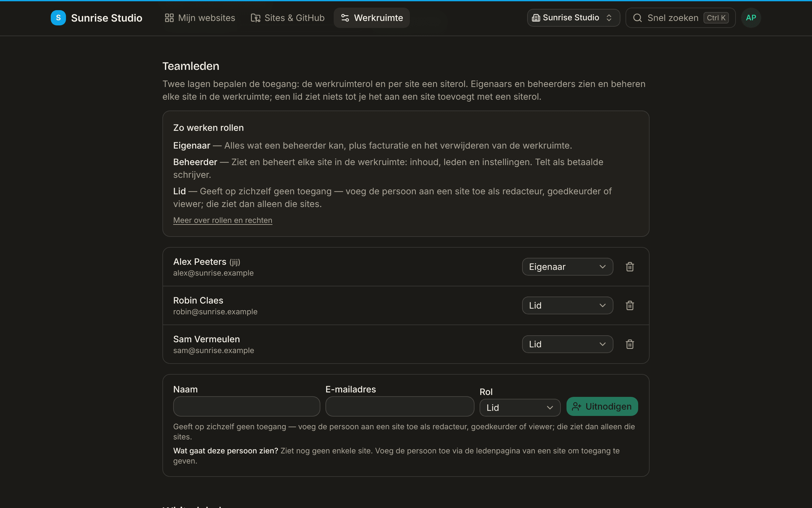Remove Alex Peeters using the trash icon
Viewport: 812px width, 508px height.
click(x=630, y=267)
